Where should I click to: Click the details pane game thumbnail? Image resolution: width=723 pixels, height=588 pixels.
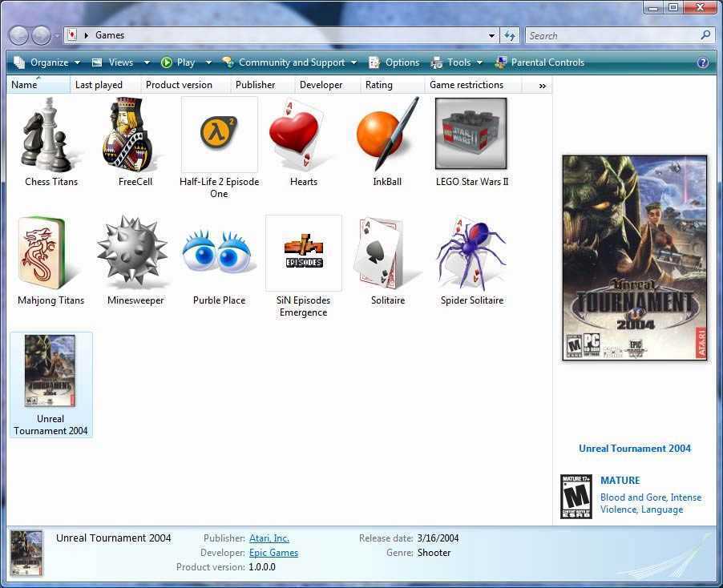pyautogui.click(x=26, y=553)
